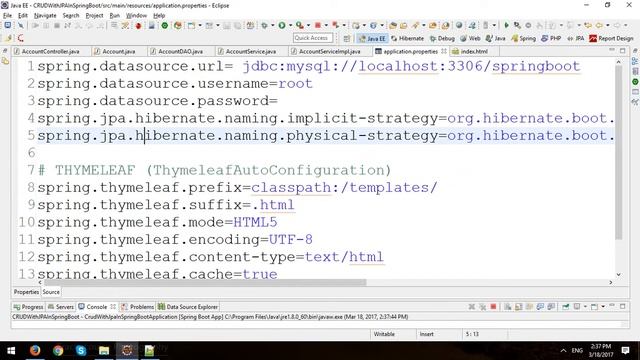Viewport: 640px width, 360px height.
Task: Click the Quick Access search field
Action: pos(313,38)
